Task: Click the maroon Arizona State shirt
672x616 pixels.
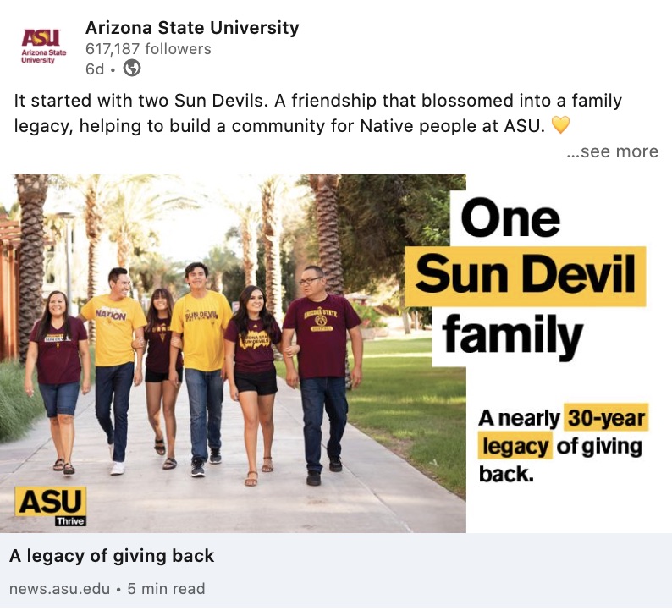Action: [322, 335]
